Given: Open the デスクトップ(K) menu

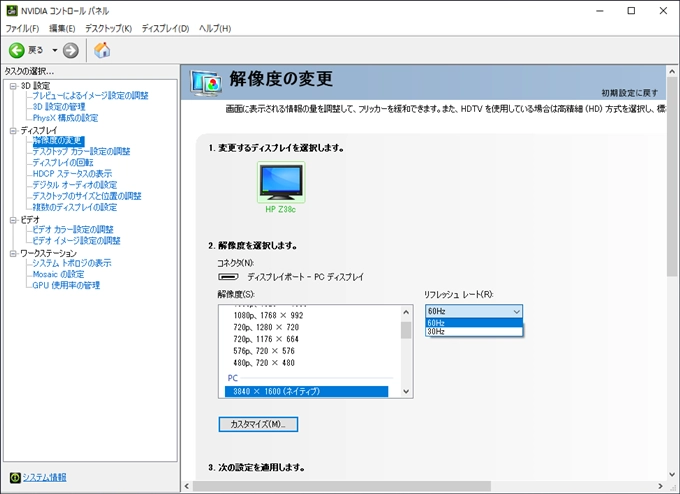Looking at the screenshot, I should tap(108, 29).
